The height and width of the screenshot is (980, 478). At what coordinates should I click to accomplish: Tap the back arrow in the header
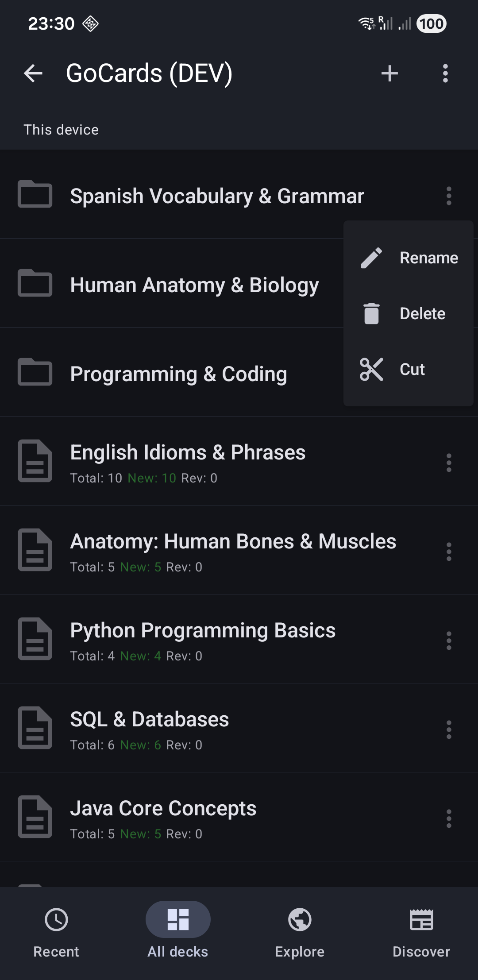pos(33,73)
